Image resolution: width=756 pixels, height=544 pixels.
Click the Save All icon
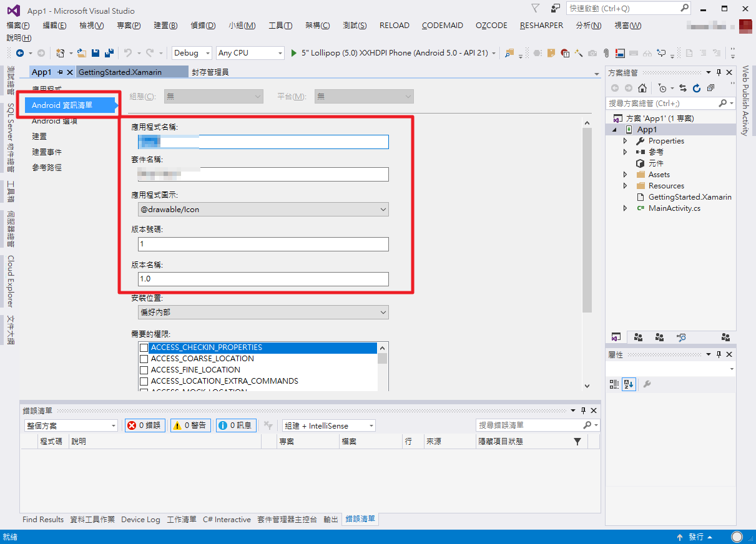point(109,53)
